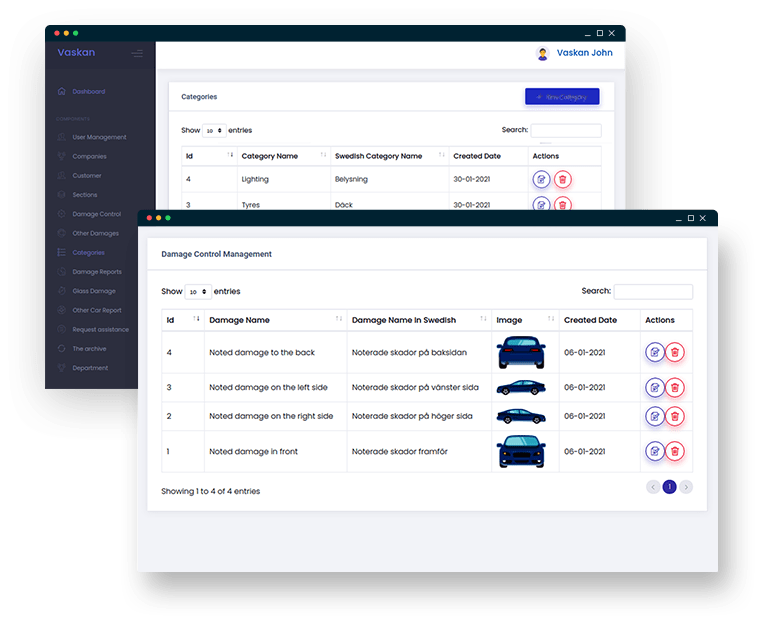Select User Management in sidebar
This screenshot has height=621, width=760.
click(99, 137)
